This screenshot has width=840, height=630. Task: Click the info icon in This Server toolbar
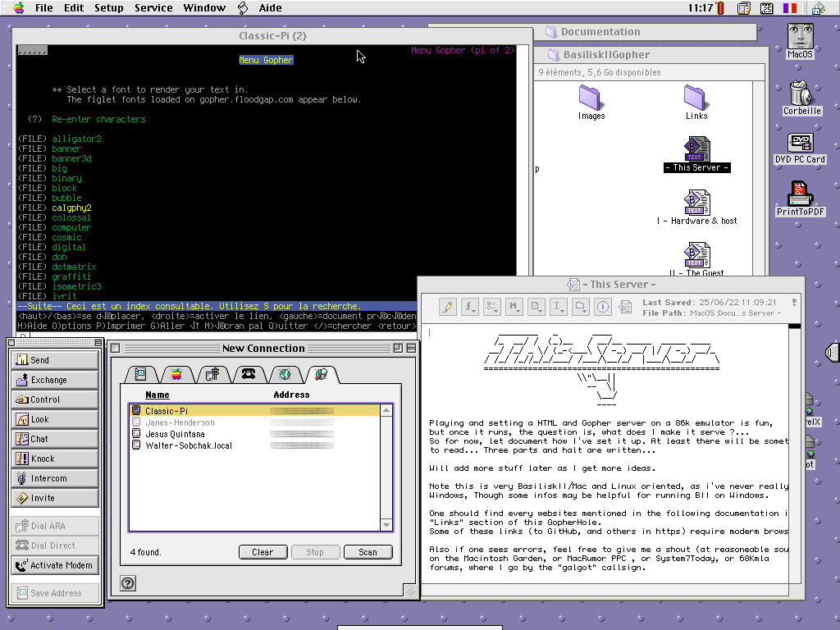[603, 307]
